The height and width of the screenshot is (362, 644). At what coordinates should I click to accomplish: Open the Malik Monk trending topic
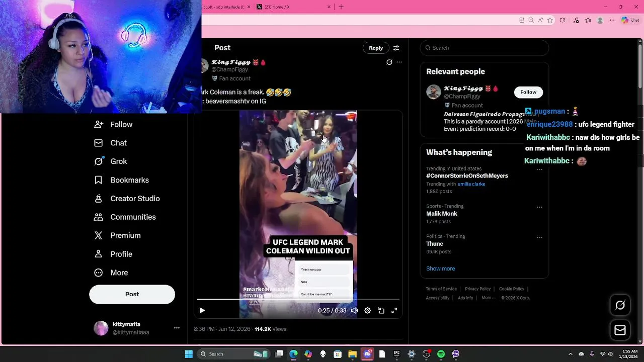pyautogui.click(x=442, y=214)
